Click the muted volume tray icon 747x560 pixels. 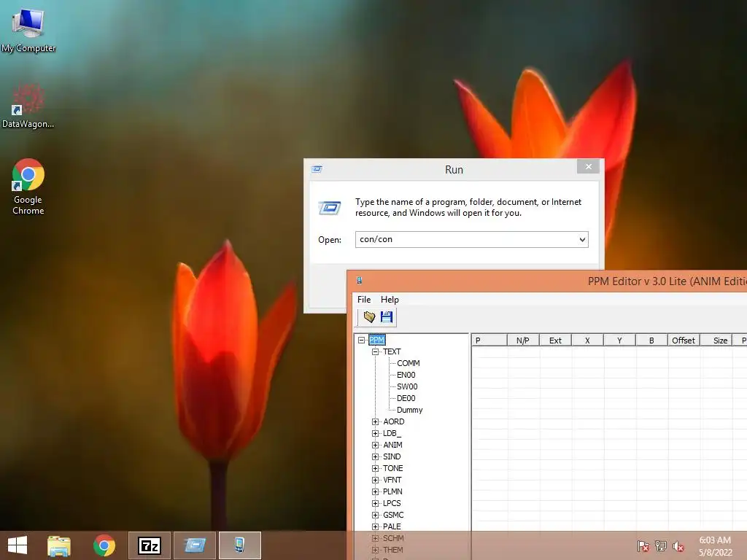pyautogui.click(x=678, y=546)
